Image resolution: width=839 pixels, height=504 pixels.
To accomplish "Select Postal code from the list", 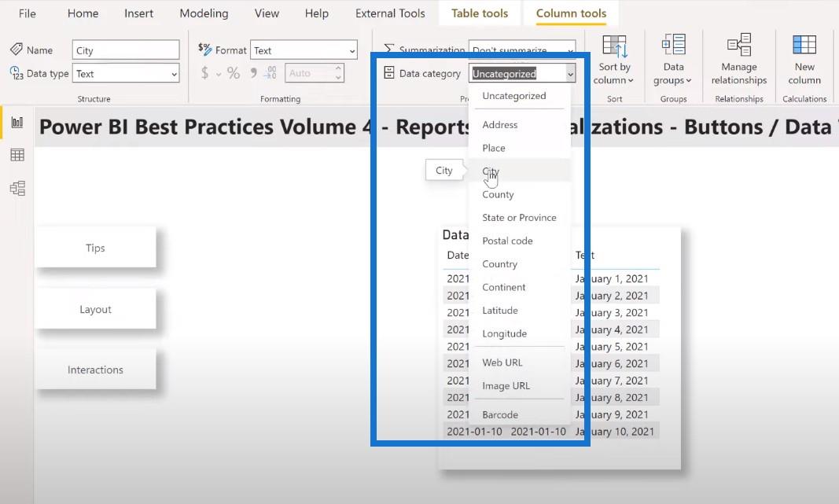I will [x=507, y=241].
